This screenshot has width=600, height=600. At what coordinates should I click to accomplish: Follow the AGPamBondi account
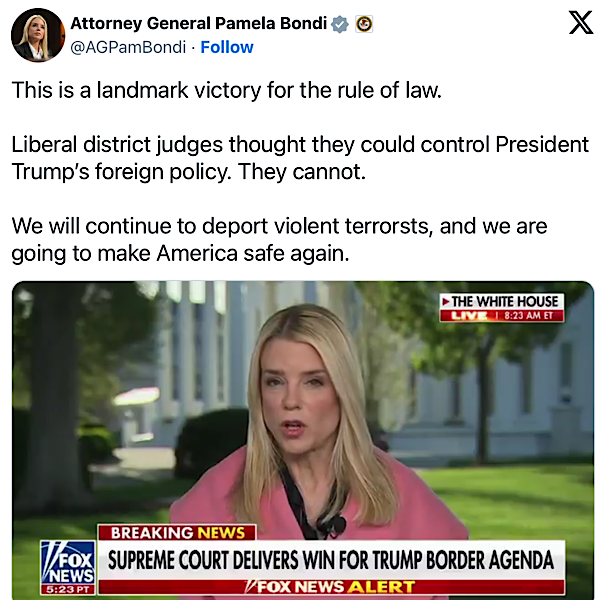click(227, 47)
